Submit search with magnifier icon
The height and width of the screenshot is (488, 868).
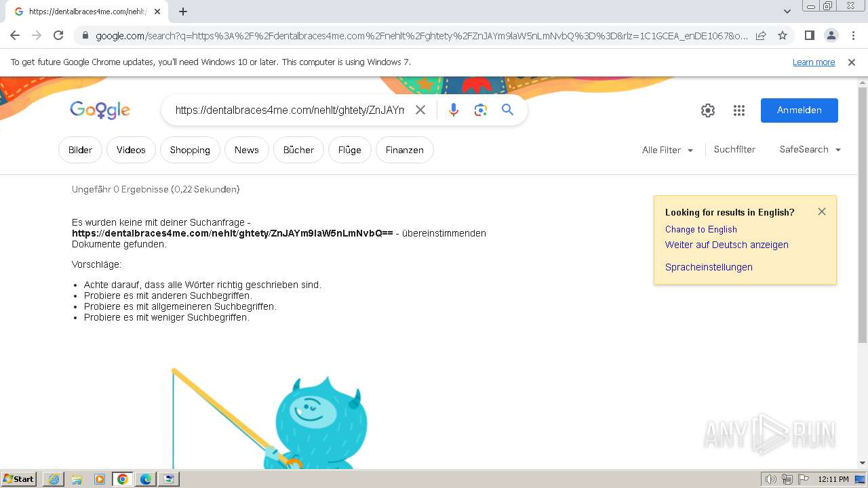point(508,110)
